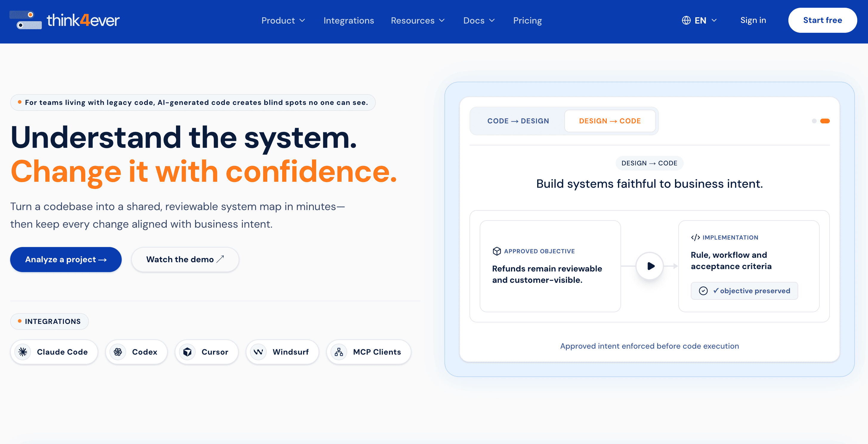
Task: Click the MCP Clients network icon
Action: [x=339, y=352]
